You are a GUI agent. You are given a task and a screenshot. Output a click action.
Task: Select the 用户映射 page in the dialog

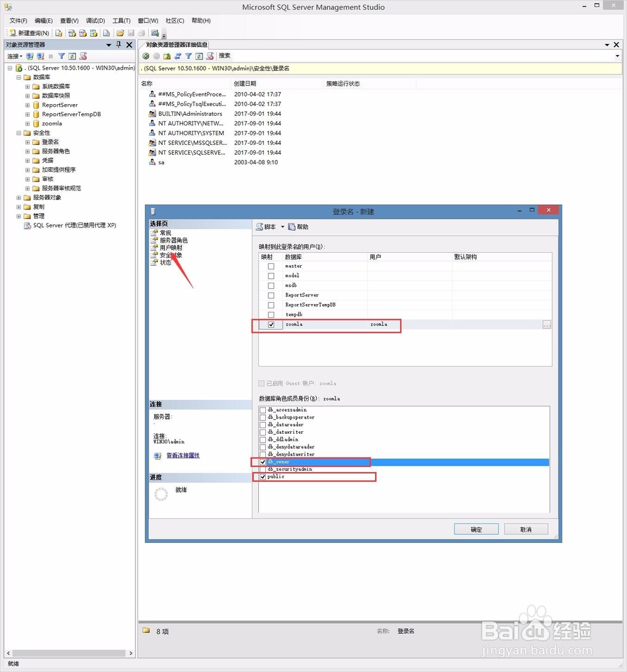171,248
